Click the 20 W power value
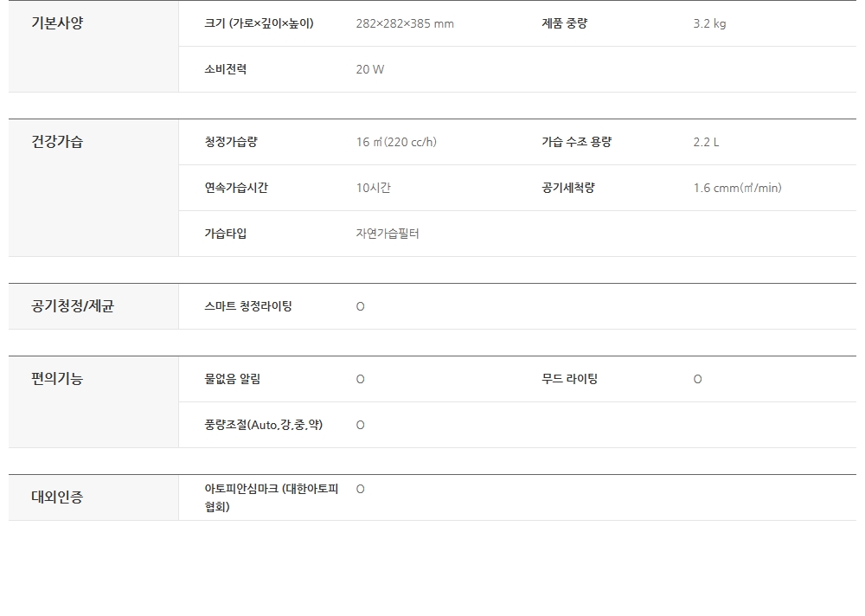This screenshot has height=616, width=865. click(370, 69)
